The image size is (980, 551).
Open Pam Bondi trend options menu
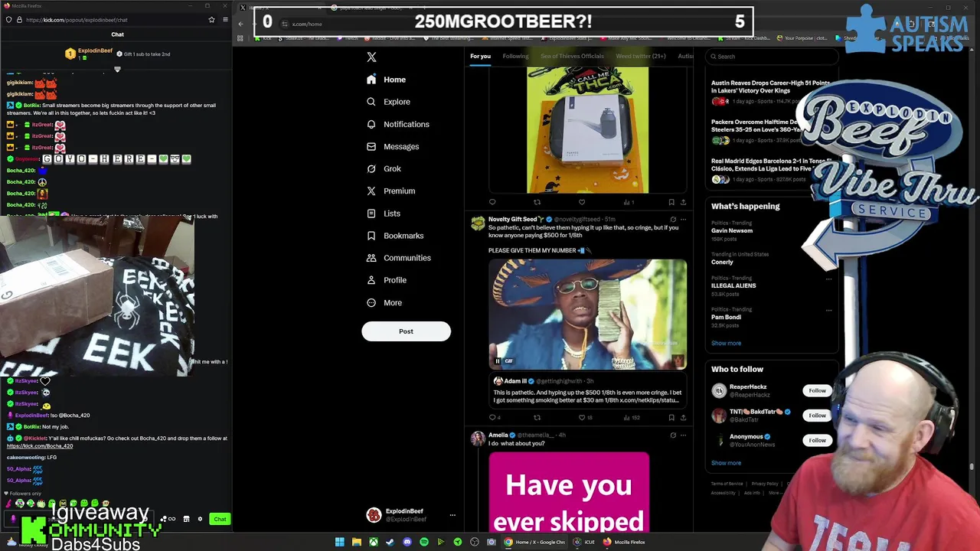(x=828, y=311)
